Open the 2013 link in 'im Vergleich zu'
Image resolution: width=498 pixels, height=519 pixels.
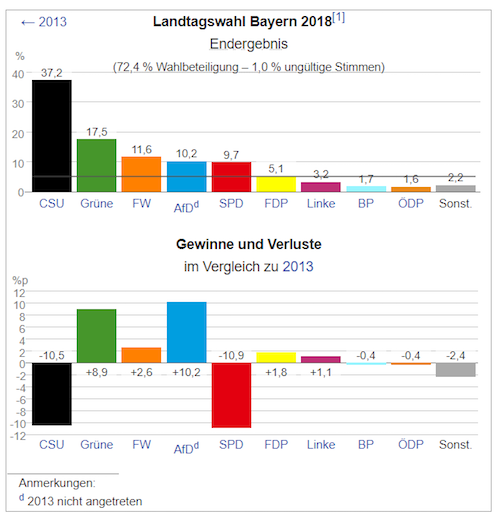[x=298, y=267]
